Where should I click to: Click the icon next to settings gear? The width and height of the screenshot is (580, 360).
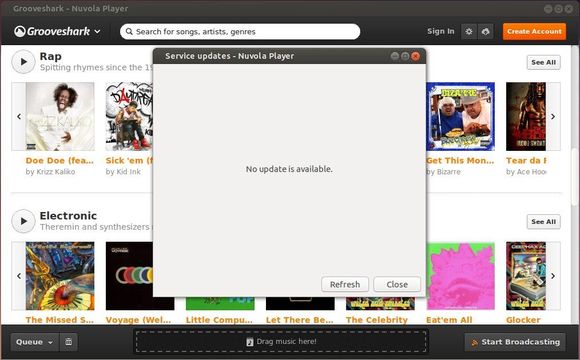point(486,32)
